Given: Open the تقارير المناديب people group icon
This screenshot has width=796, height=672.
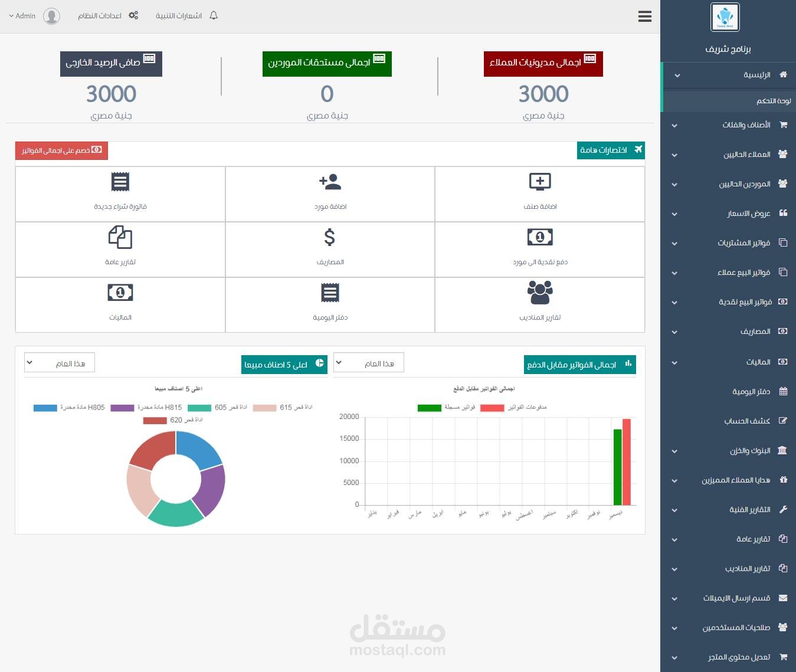Looking at the screenshot, I should [540, 293].
